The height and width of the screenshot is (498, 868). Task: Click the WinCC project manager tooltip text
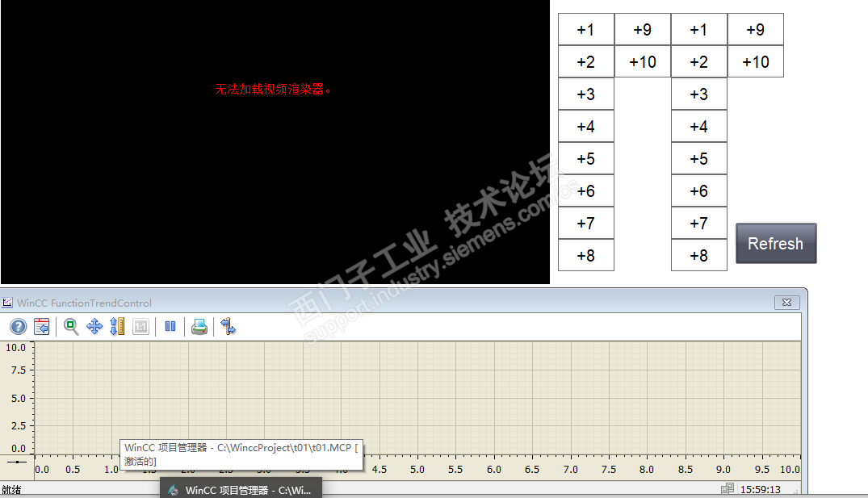click(241, 454)
